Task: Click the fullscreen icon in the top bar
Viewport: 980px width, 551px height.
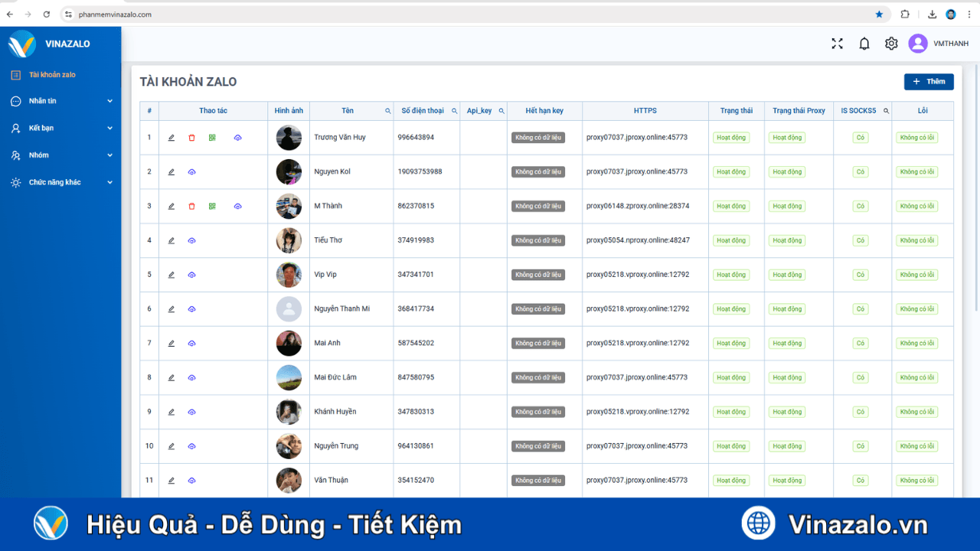Action: [x=837, y=44]
